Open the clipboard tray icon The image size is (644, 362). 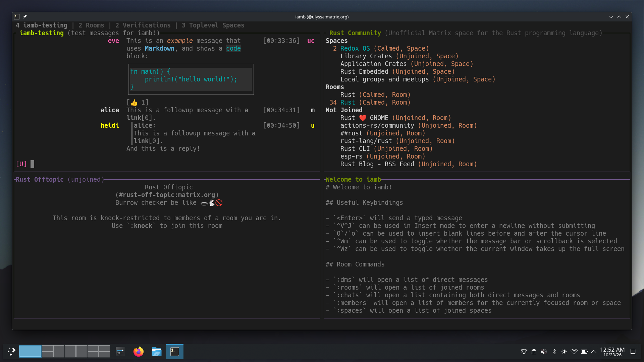[x=534, y=352]
